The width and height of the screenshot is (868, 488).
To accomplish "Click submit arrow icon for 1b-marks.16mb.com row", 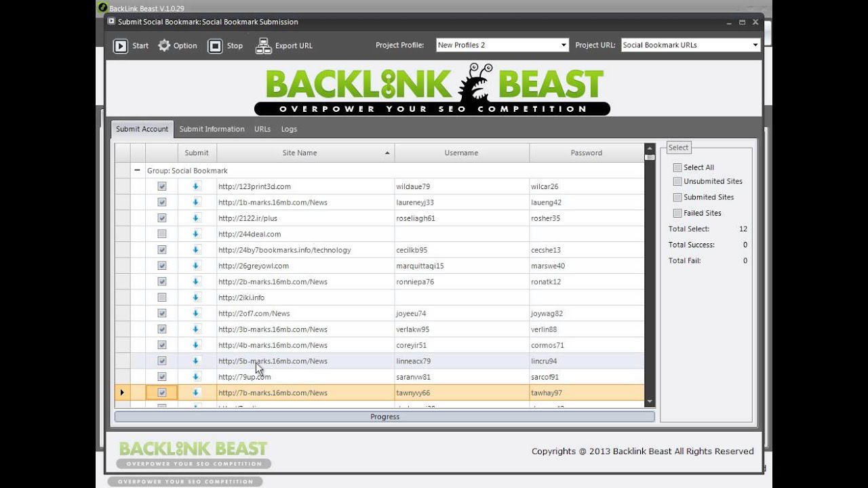I will click(196, 202).
